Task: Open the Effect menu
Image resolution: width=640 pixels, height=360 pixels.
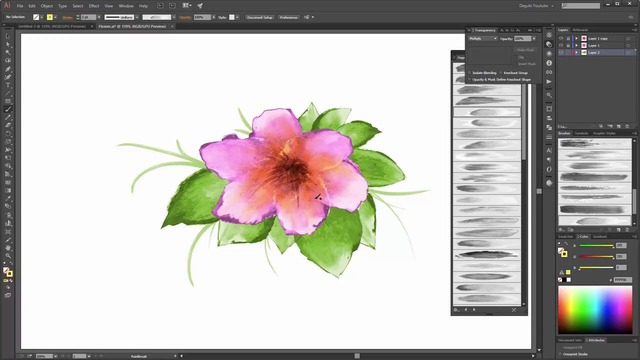Action: 94,6
